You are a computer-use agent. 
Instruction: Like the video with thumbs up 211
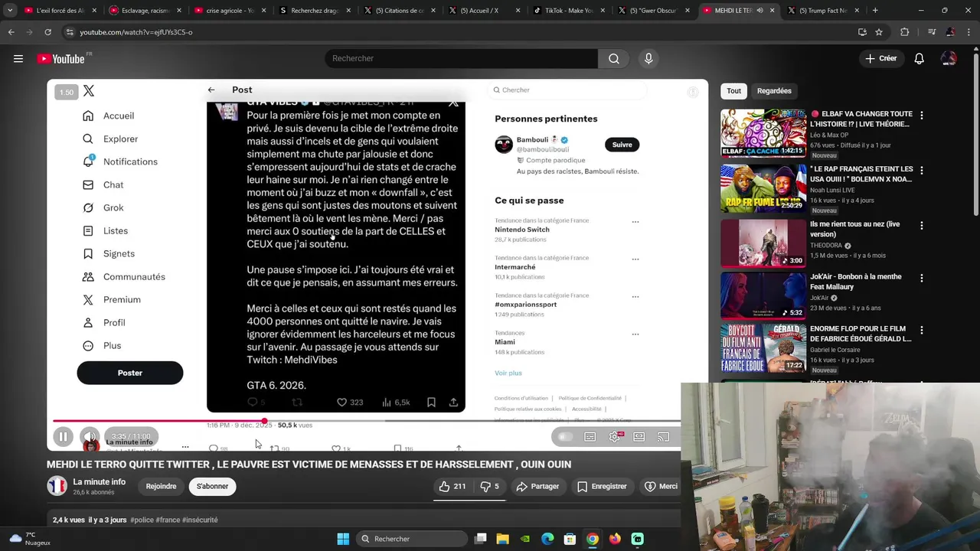click(452, 486)
